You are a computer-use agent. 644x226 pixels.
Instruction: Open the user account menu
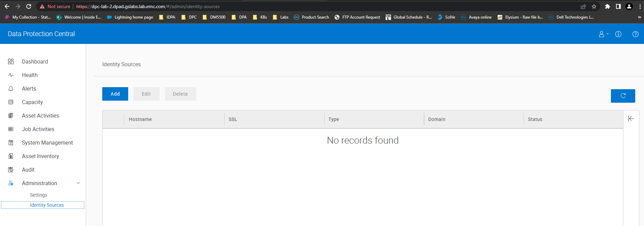[x=604, y=34]
